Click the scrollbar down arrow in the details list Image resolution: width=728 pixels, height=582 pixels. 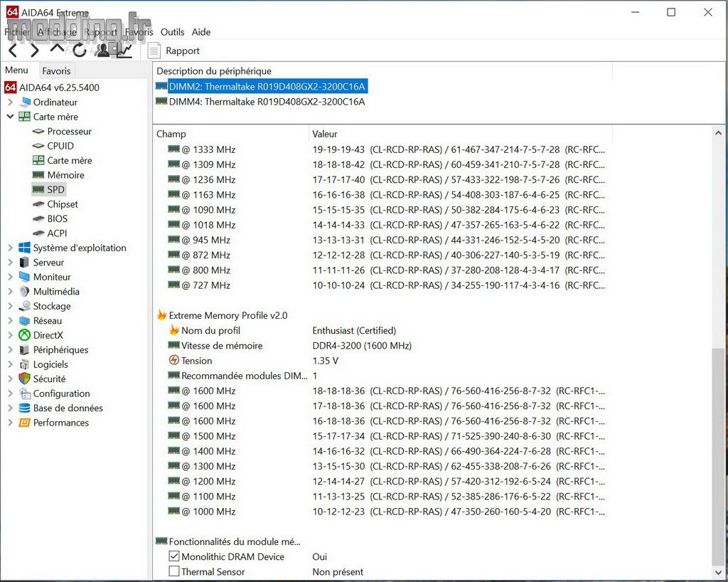click(718, 573)
